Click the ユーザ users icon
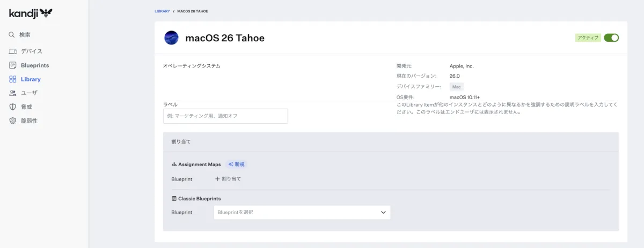The image size is (644, 248). pos(13,93)
